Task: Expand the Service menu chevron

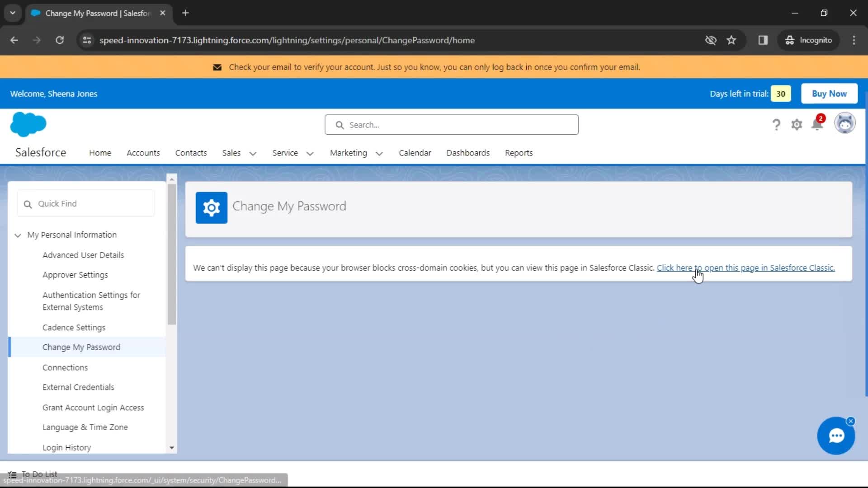Action: coord(310,154)
